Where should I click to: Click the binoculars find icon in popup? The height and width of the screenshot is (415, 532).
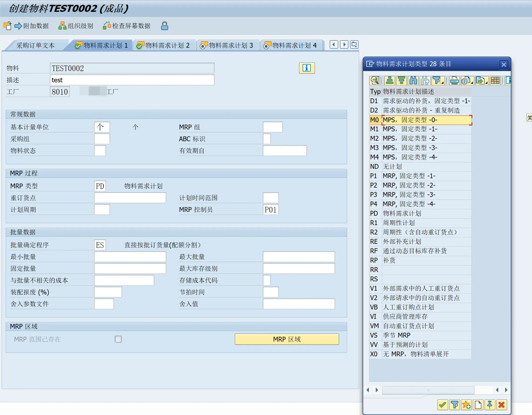[413, 80]
